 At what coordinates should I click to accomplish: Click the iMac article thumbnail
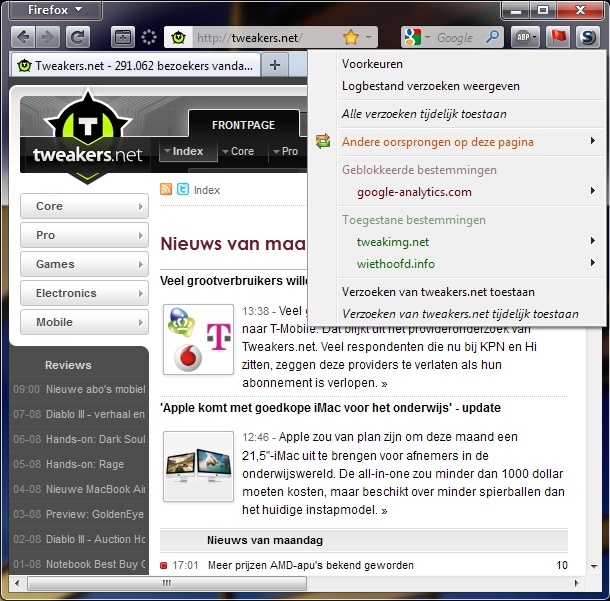point(198,466)
